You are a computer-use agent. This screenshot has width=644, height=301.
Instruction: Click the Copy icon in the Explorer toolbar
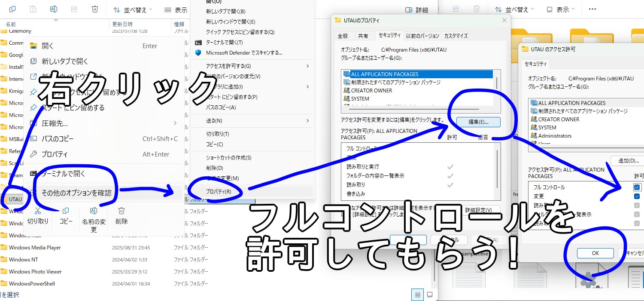(x=12, y=9)
